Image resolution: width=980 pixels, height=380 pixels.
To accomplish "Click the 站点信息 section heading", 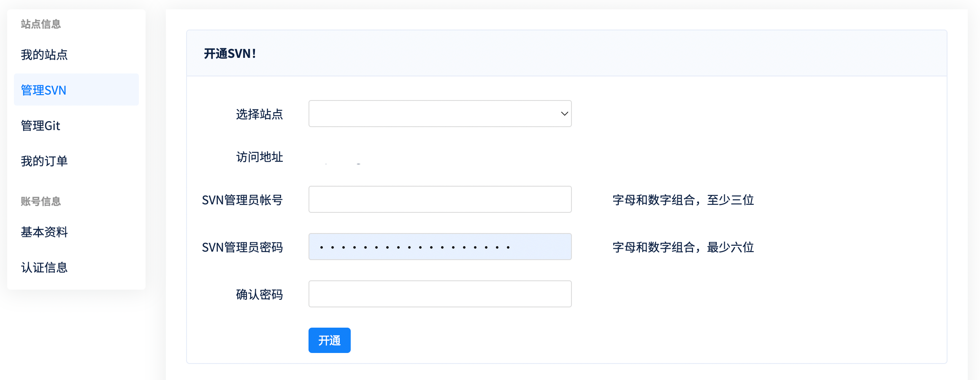I will click(x=41, y=24).
